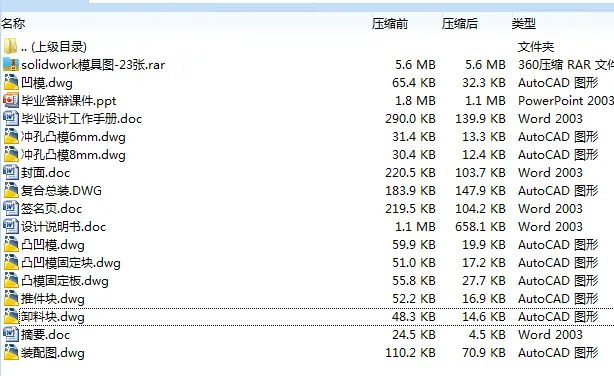Select file name 凹模.dwg
614x376 pixels.
point(47,83)
